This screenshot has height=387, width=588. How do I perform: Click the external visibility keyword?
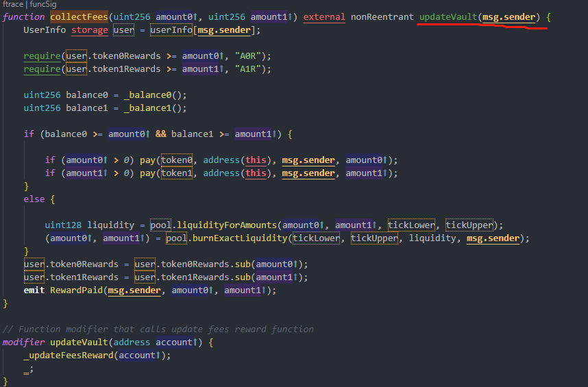coord(324,17)
